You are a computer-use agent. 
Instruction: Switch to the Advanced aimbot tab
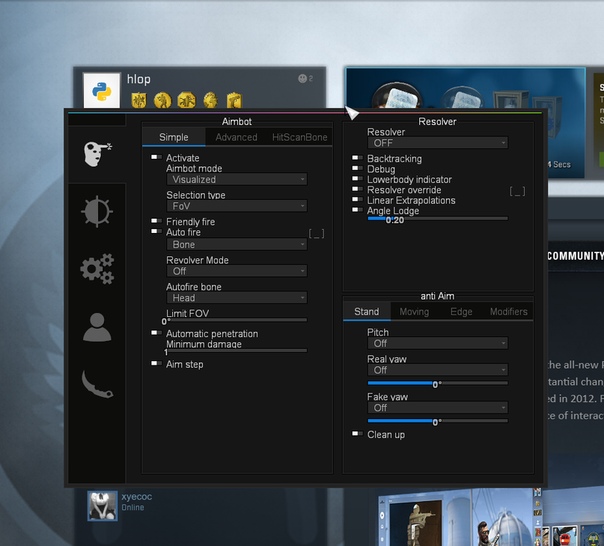coord(236,137)
